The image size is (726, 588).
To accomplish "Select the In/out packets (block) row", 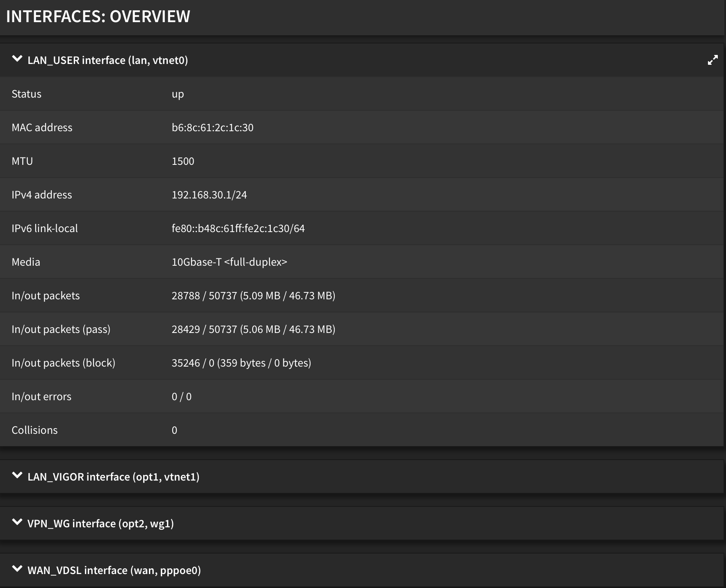I will (241, 362).
